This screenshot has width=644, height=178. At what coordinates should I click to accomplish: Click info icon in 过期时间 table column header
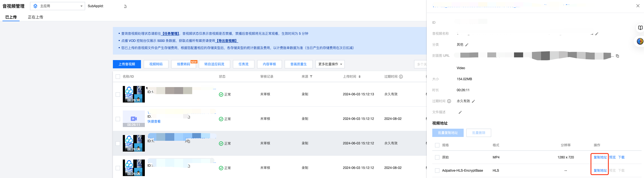point(401,77)
